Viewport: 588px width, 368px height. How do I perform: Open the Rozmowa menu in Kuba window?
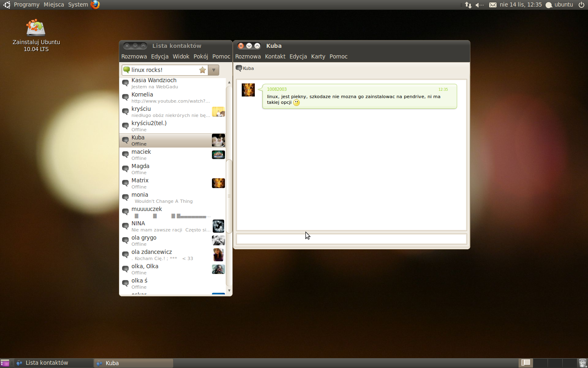pos(248,56)
